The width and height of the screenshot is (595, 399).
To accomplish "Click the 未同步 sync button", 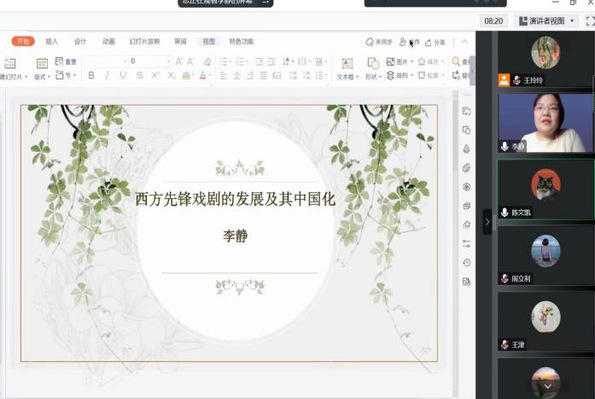I will coord(379,42).
